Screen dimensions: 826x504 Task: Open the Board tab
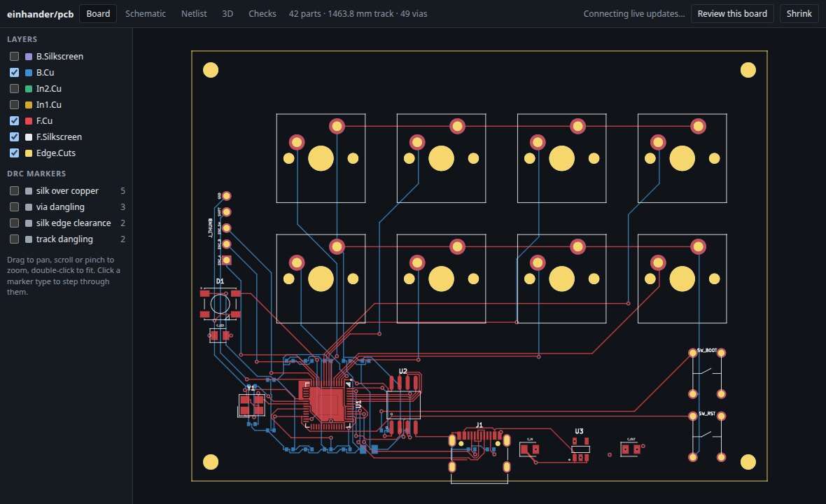98,14
